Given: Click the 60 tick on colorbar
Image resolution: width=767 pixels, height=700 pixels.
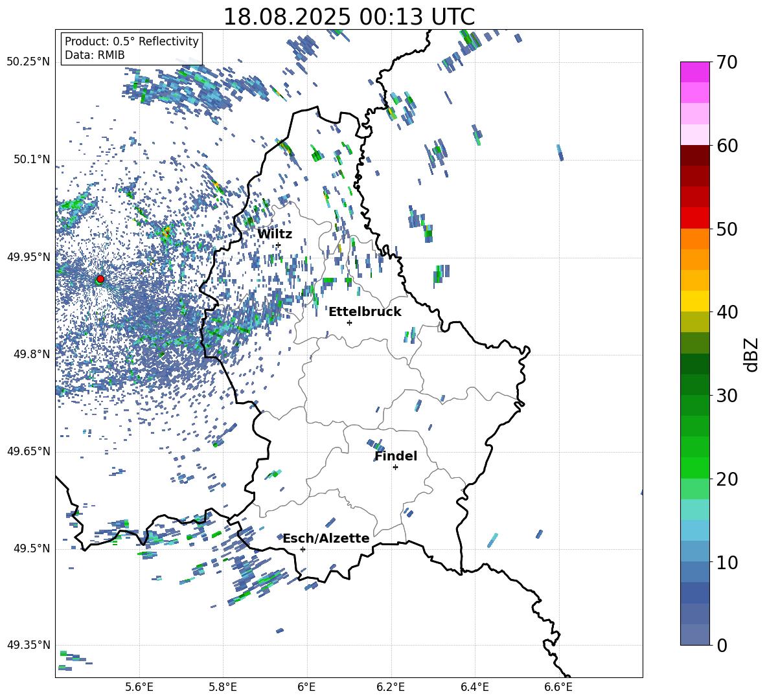Looking at the screenshot, I should [x=726, y=146].
